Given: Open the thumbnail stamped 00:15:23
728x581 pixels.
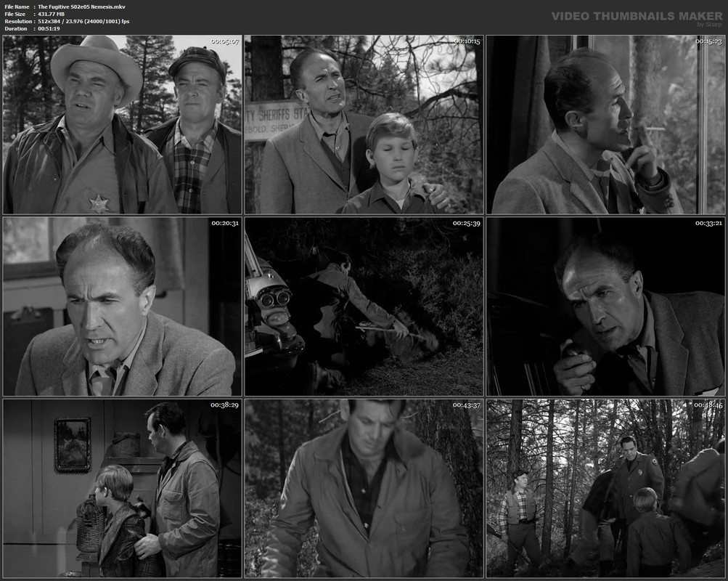Looking at the screenshot, I should pos(605,124).
